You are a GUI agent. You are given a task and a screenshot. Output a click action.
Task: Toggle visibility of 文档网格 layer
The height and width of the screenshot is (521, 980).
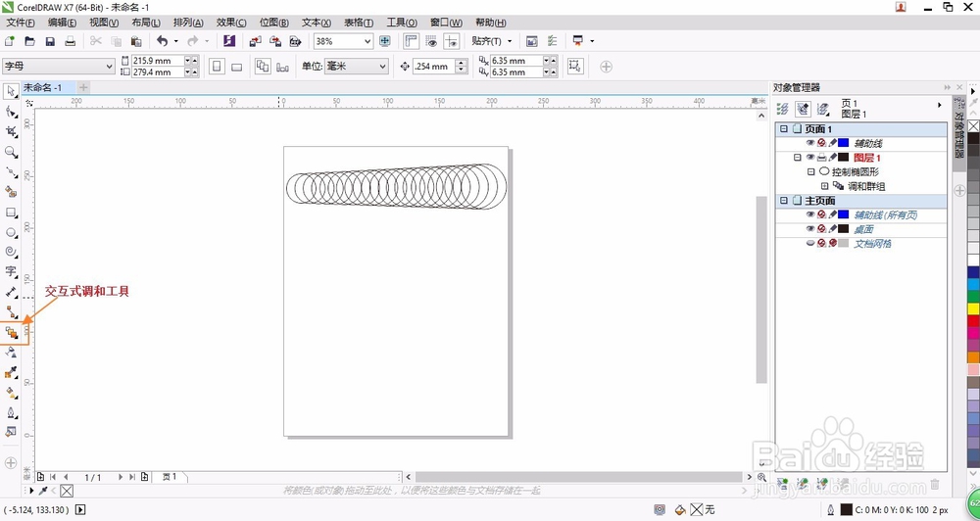point(810,243)
